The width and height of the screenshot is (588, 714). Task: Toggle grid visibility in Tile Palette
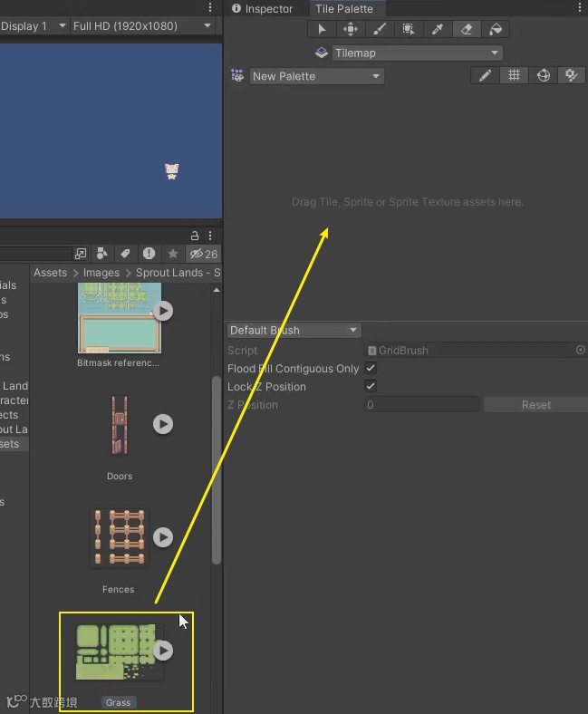[515, 75]
